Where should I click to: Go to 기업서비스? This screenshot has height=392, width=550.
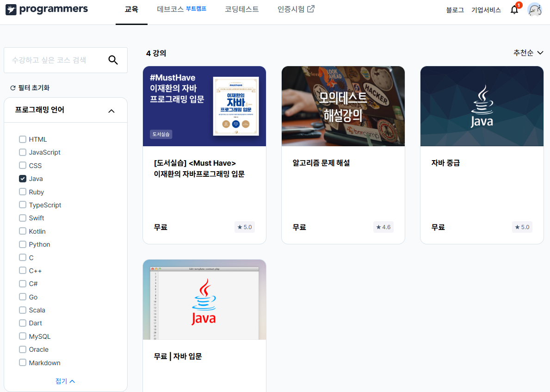coord(486,10)
